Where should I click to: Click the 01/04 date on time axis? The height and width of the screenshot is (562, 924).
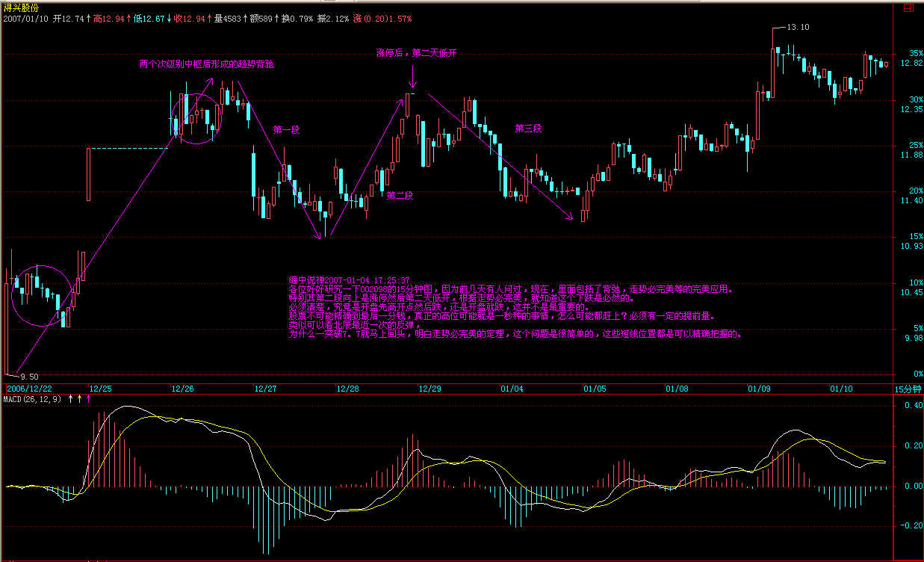click(512, 389)
